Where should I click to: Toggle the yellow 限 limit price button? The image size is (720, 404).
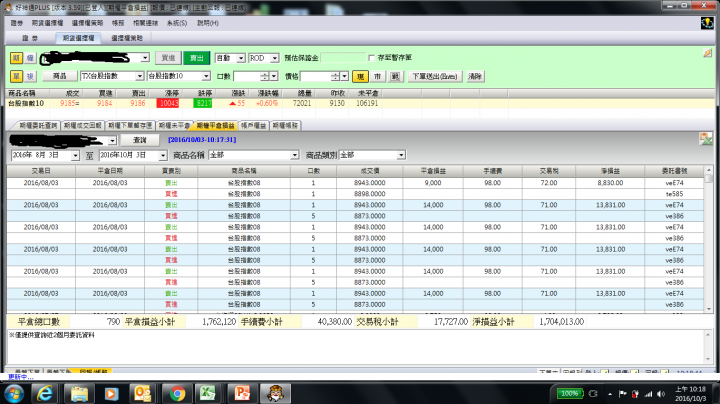pyautogui.click(x=360, y=76)
